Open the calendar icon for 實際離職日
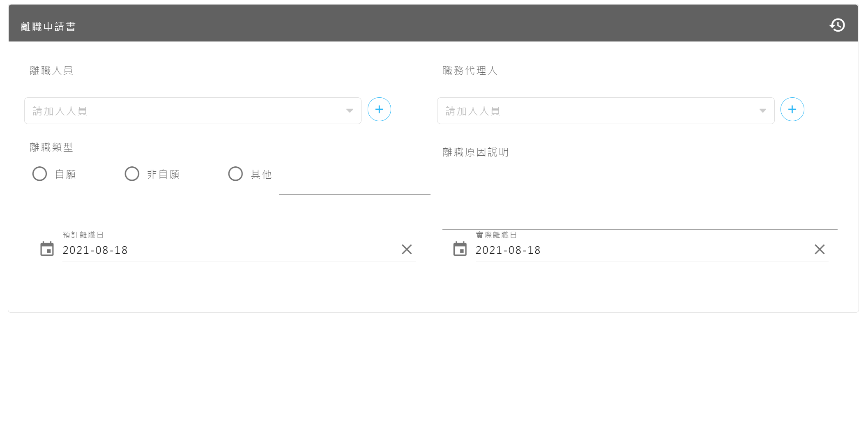868x426 pixels. 460,249
